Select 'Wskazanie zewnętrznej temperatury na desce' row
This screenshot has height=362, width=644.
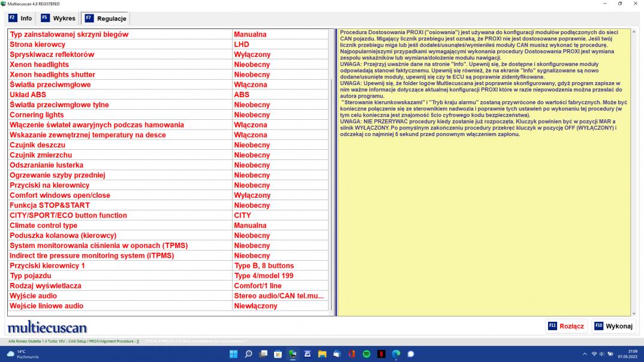click(x=168, y=135)
